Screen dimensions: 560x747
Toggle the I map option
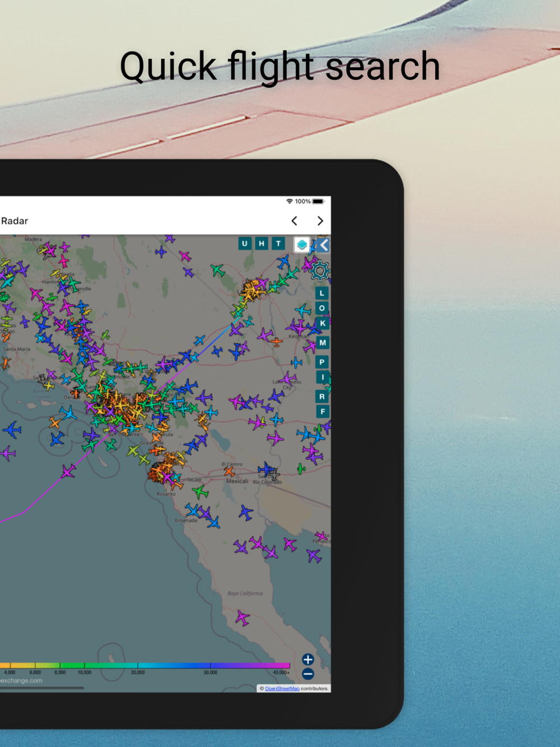point(323,377)
